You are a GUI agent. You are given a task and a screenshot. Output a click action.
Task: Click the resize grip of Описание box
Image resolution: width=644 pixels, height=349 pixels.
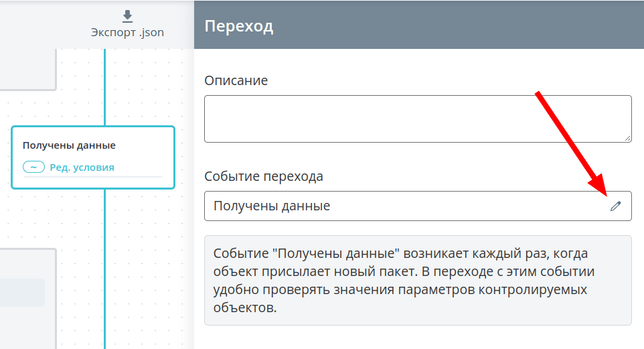click(x=627, y=139)
